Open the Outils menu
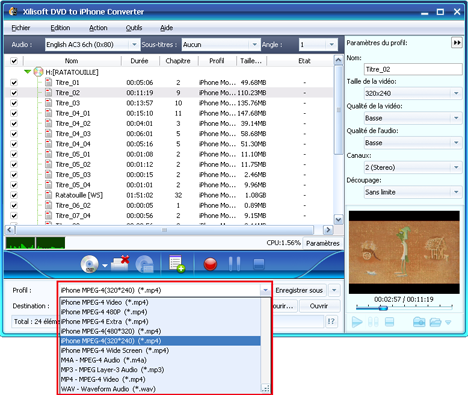This screenshot has height=395, width=468. point(134,28)
